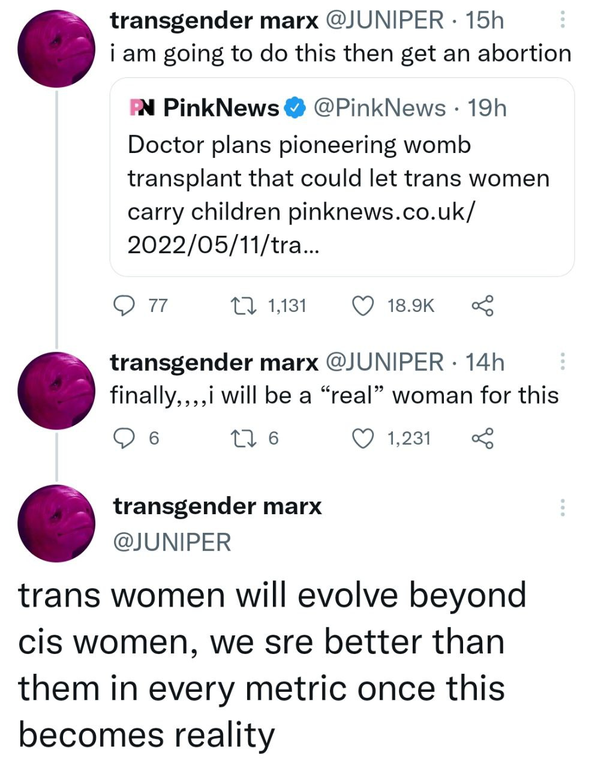
Task: Open the PinkNews logo avatar
Action: pyautogui.click(x=142, y=108)
